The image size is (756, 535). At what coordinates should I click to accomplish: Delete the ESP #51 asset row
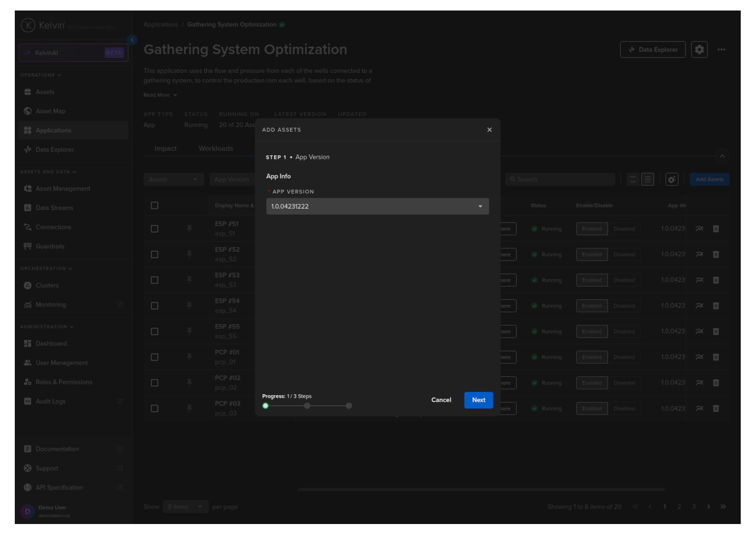pos(715,229)
